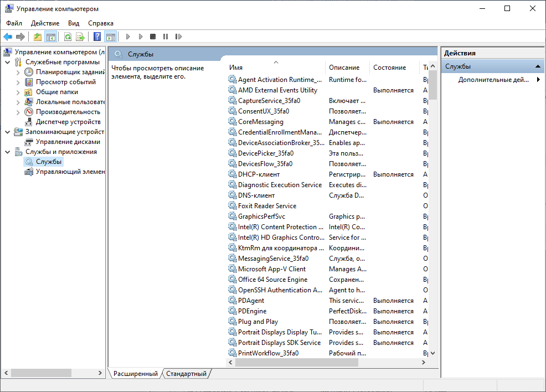546x392 pixels.
Task: Click the Pause service toolbar icon
Action: point(166,37)
